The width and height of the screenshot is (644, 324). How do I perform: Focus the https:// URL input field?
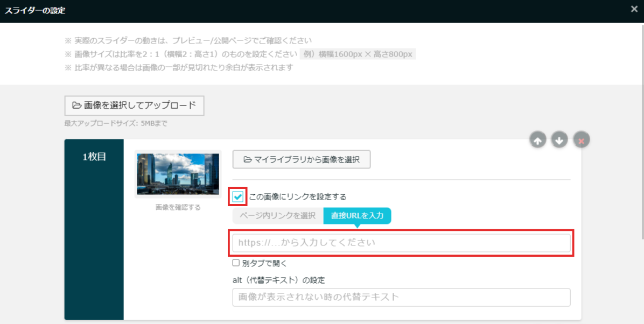pyautogui.click(x=401, y=243)
